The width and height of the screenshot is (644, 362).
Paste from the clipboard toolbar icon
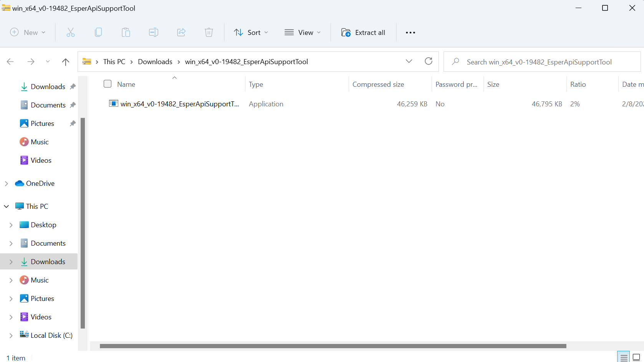126,32
